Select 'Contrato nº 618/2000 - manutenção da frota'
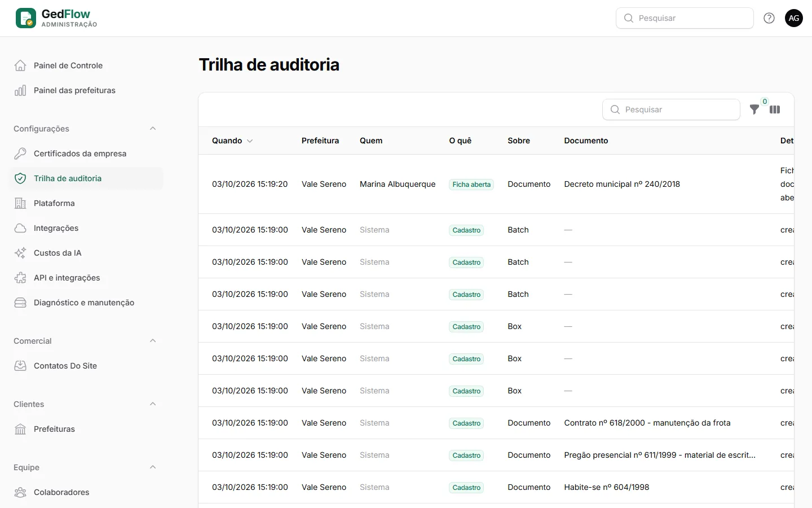 click(x=647, y=423)
